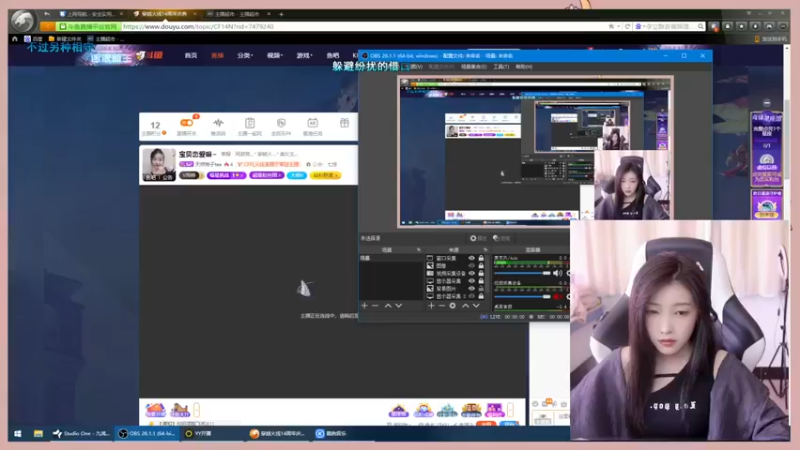Click the browser address bar URL
The height and width of the screenshot is (450, 800).
pyautogui.click(x=198, y=27)
